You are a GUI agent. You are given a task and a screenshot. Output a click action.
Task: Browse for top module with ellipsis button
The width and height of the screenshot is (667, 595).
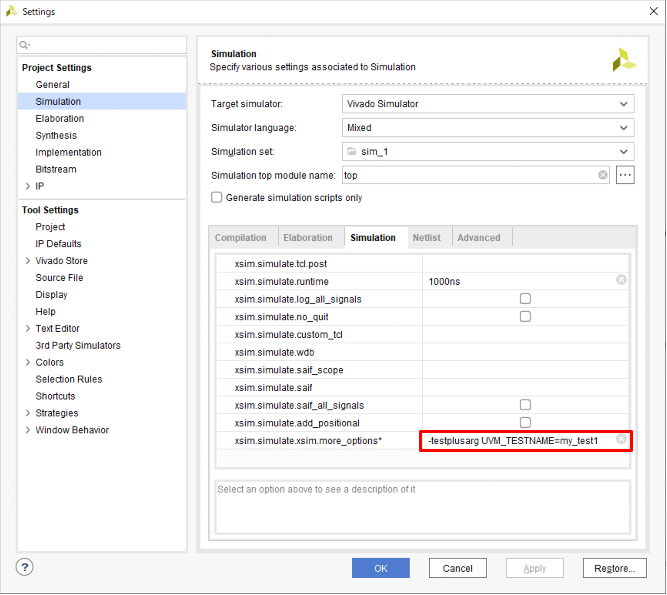click(x=625, y=175)
